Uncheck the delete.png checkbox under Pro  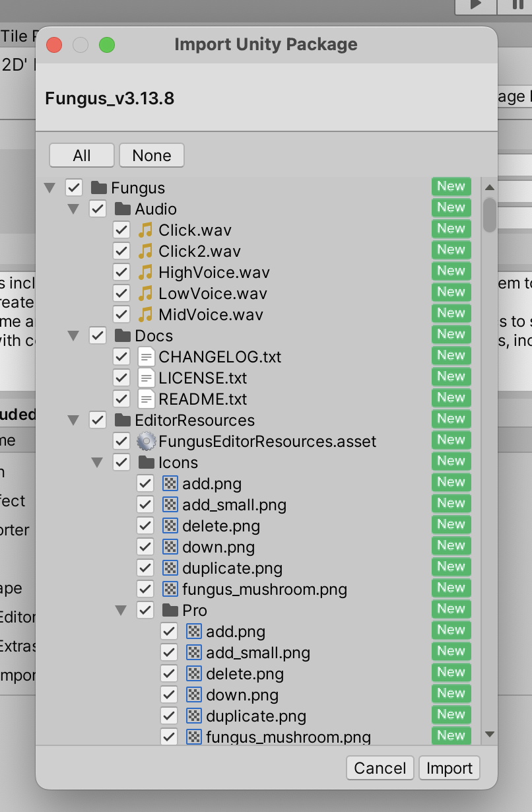169,674
